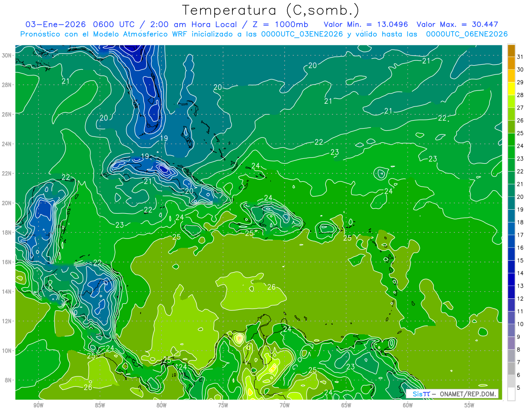
Task: Click the legend value '11'
Action: [x=520, y=311]
